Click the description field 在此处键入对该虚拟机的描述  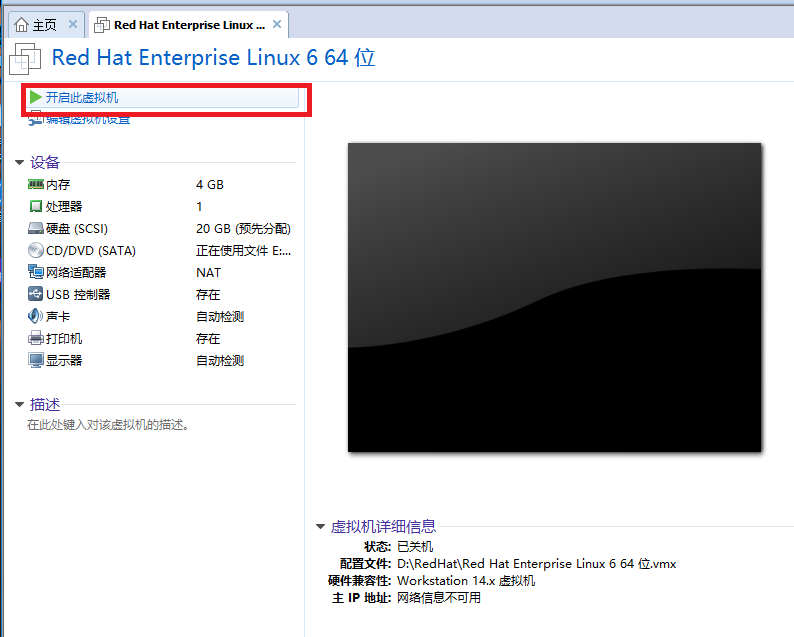(x=108, y=425)
